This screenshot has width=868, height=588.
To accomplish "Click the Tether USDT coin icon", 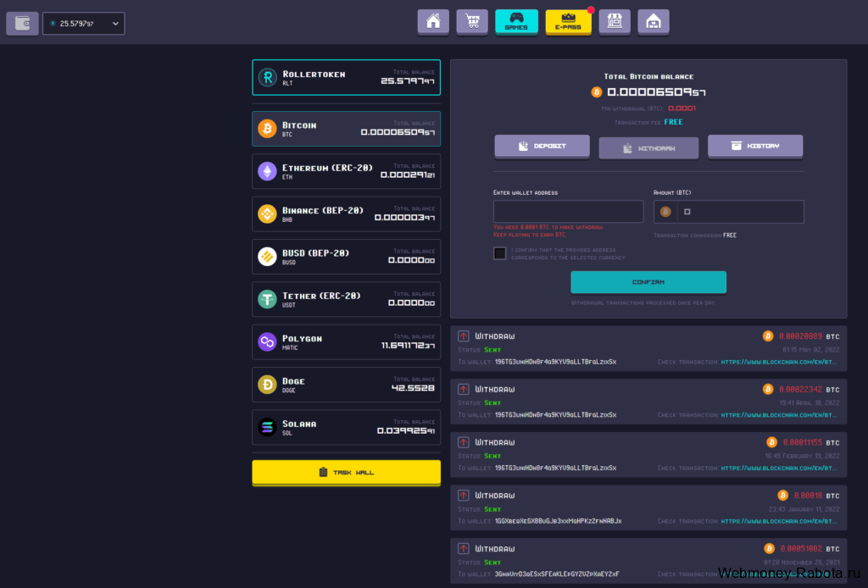I will click(x=267, y=299).
